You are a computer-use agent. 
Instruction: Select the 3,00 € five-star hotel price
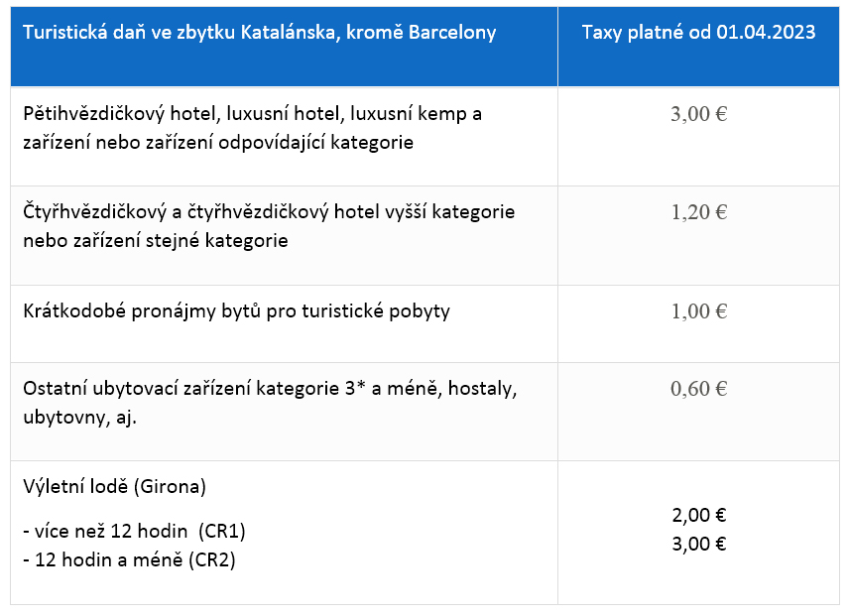[699, 114]
